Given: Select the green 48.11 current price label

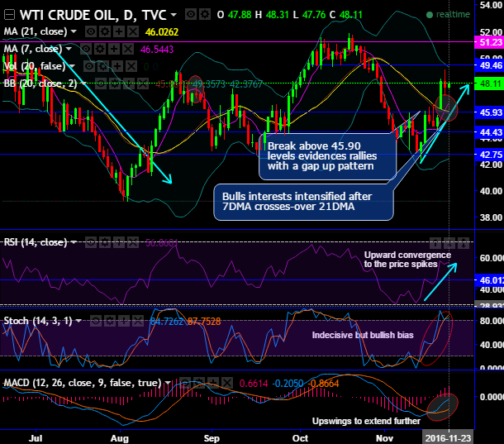Looking at the screenshot, I should click(x=489, y=84).
